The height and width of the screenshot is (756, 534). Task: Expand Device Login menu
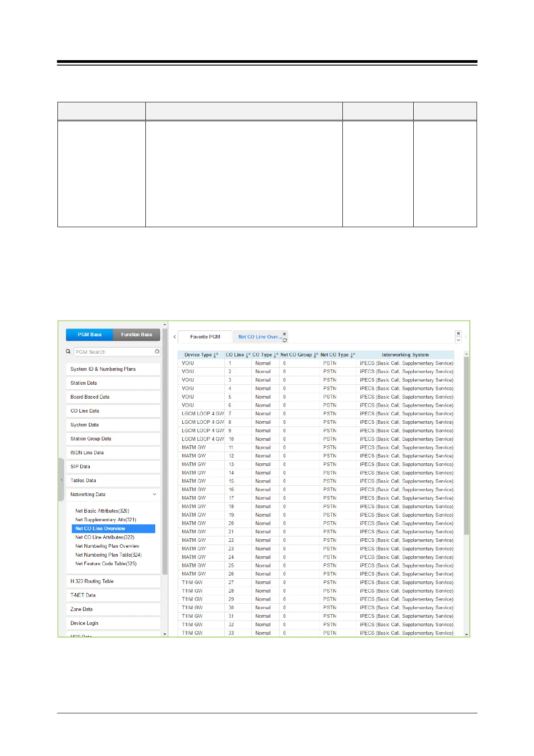coord(113,623)
